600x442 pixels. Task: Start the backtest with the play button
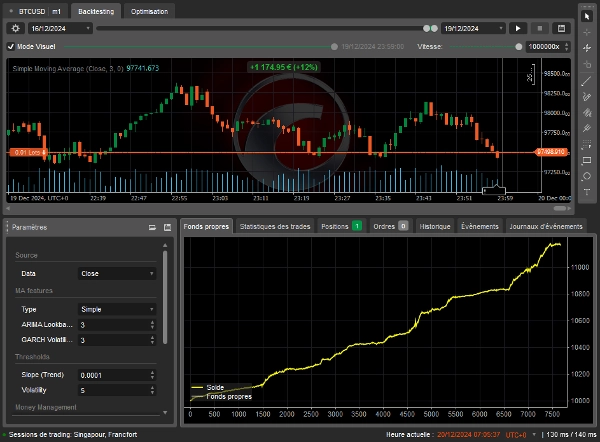[x=518, y=29]
